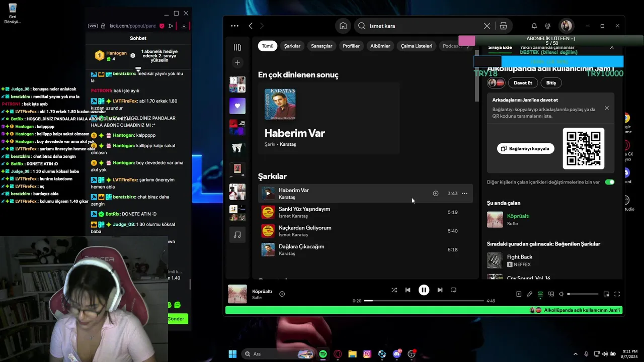Toggle letting others change what's playing
The width and height of the screenshot is (644, 362).
click(610, 182)
